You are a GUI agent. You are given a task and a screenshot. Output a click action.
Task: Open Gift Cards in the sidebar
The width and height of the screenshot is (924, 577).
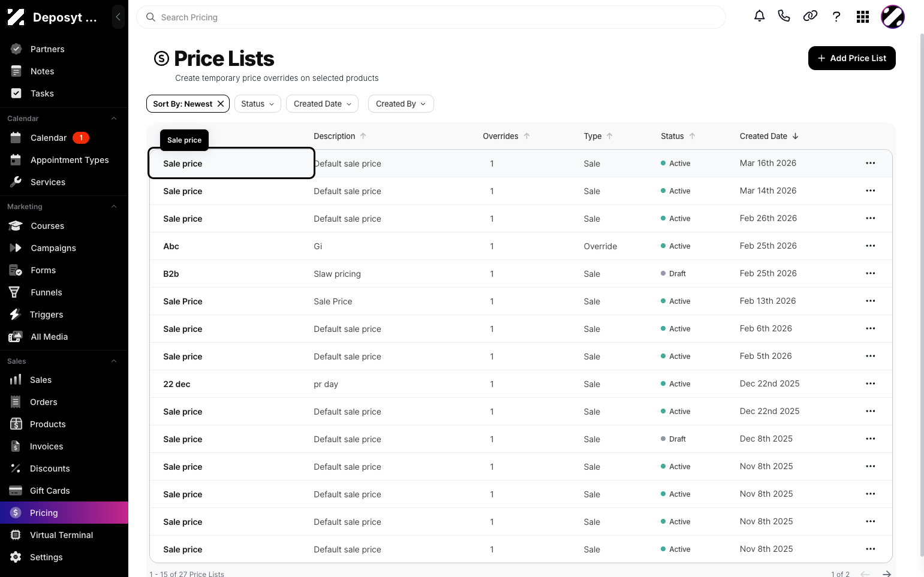(64, 491)
